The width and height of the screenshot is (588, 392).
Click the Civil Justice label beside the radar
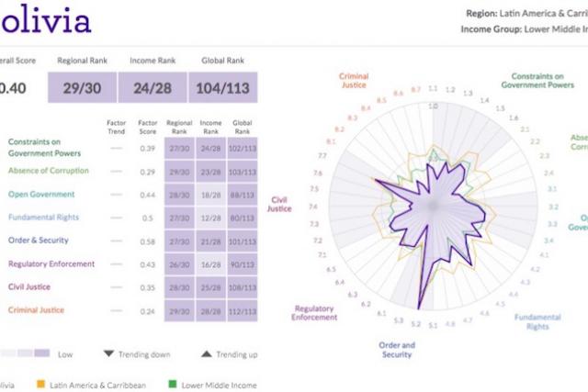point(279,204)
